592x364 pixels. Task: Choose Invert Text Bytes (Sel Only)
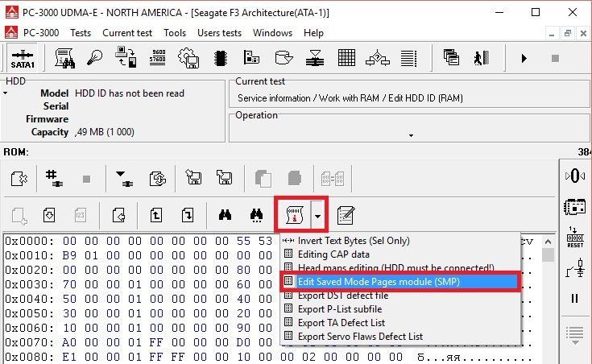[x=354, y=241]
